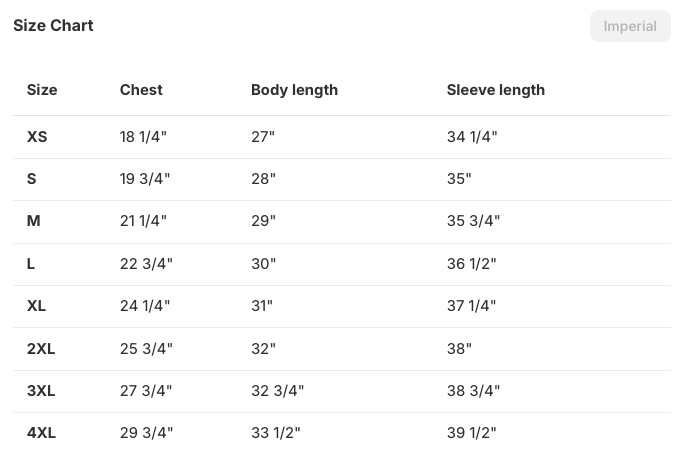Click the L size row label
Viewport: 686px width, 461px height.
coord(31,264)
